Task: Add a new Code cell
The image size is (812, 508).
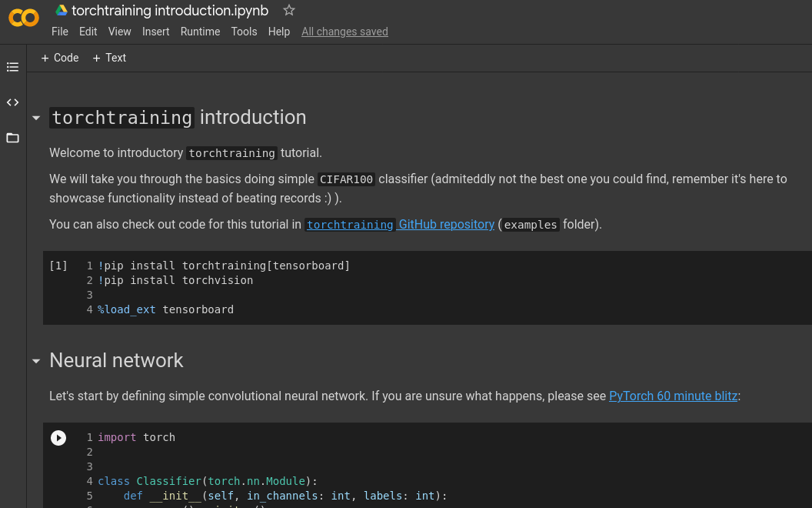Action: coord(60,58)
